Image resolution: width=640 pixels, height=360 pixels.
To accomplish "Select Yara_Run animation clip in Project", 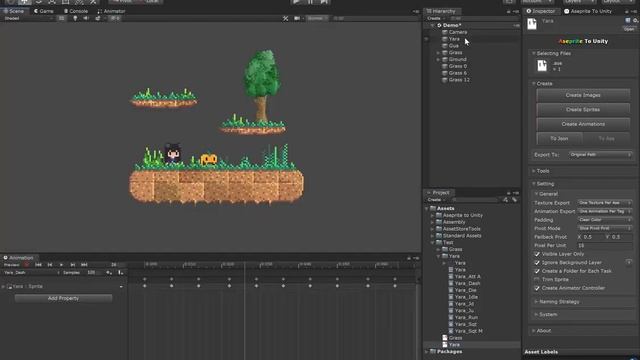I will (x=466, y=317).
